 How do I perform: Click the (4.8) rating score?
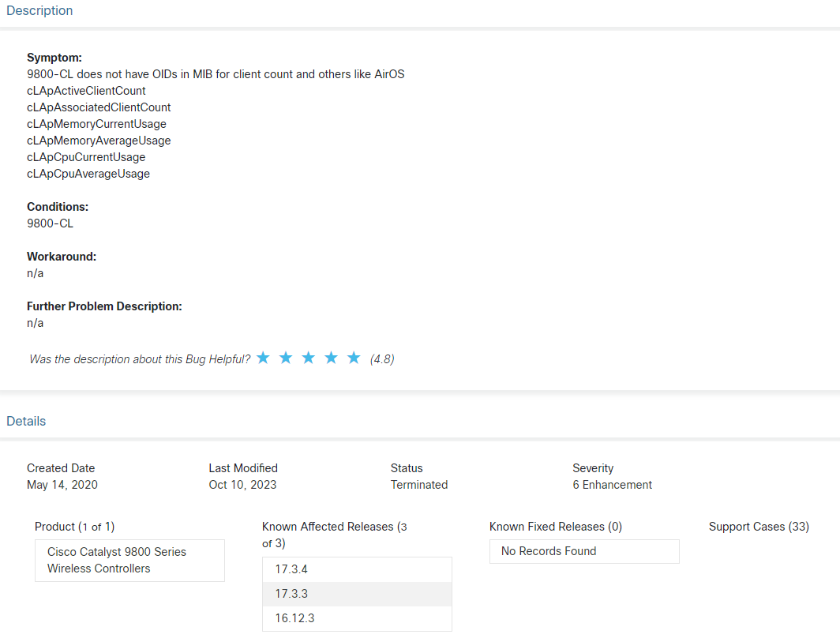(382, 359)
